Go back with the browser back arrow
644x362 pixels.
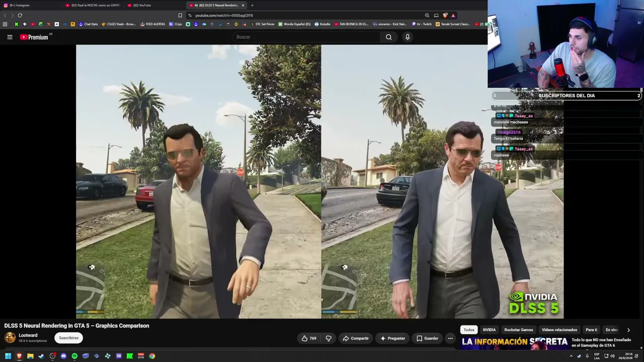coord(6,15)
